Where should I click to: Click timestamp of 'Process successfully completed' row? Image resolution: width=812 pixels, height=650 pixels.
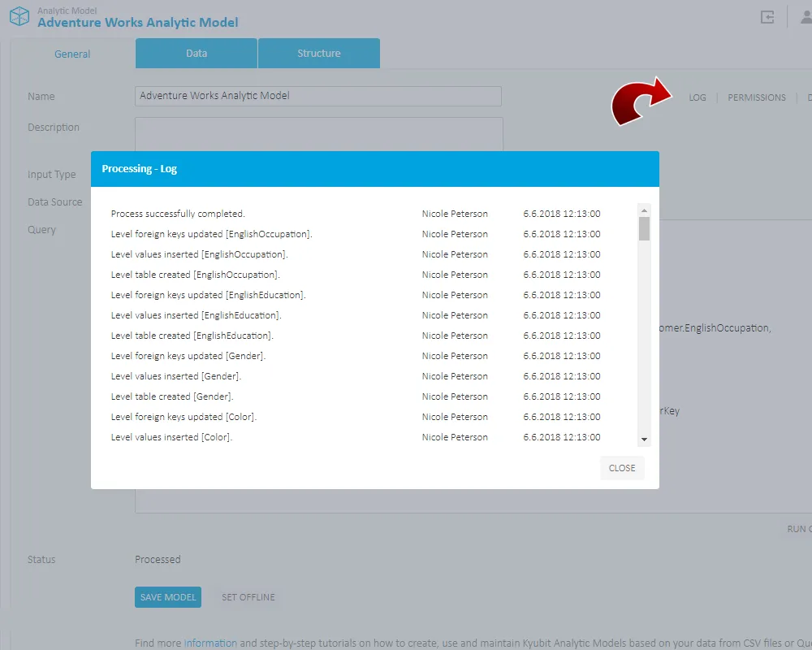[x=562, y=214]
